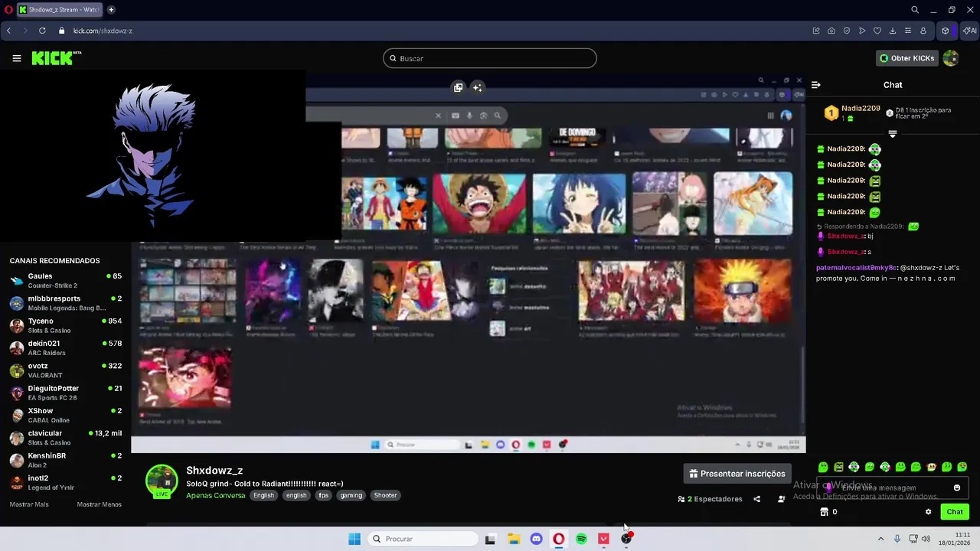The width and height of the screenshot is (980, 551).
Task: Open paternalvocalist username in chat
Action: (856, 268)
